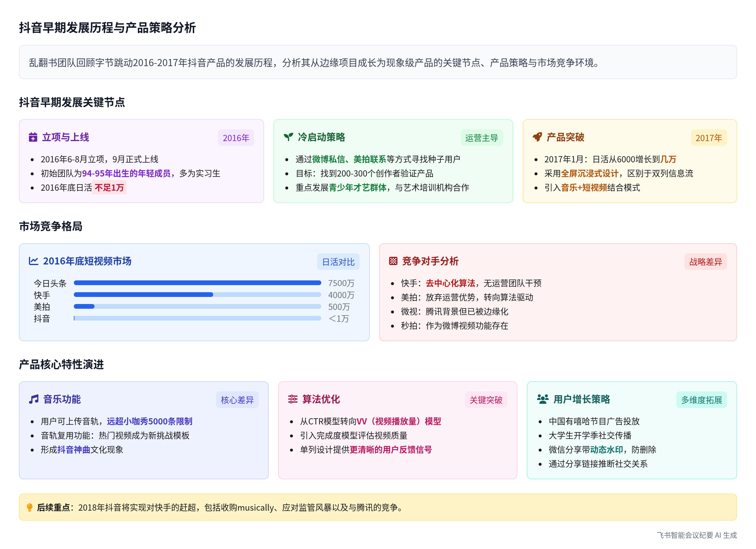Click the 快手 4000万 progress bar
Viewport: 756px width, 549px height.
tap(197, 295)
